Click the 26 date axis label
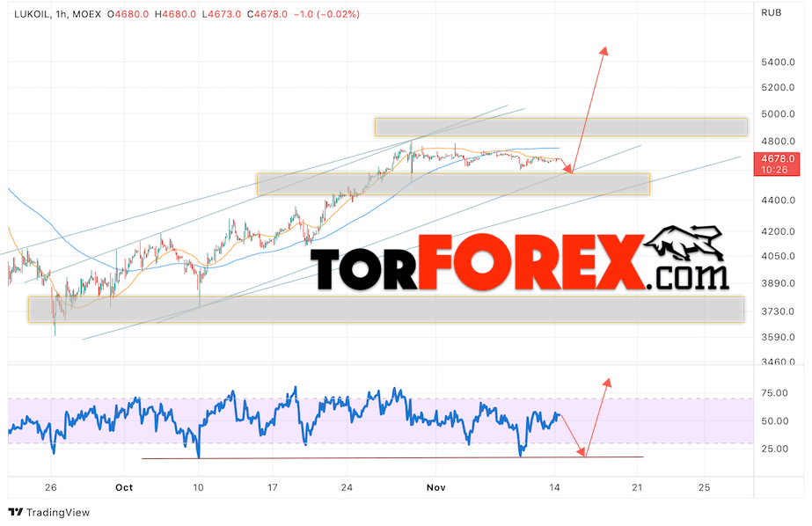Screen dimensions: 812x526 [51, 487]
